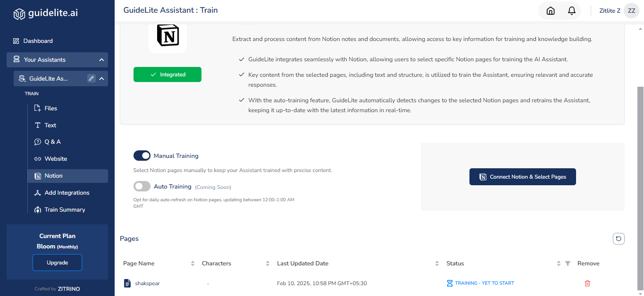Click the guidelite.ai logo
The height and width of the screenshot is (296, 644).
pyautogui.click(x=46, y=13)
